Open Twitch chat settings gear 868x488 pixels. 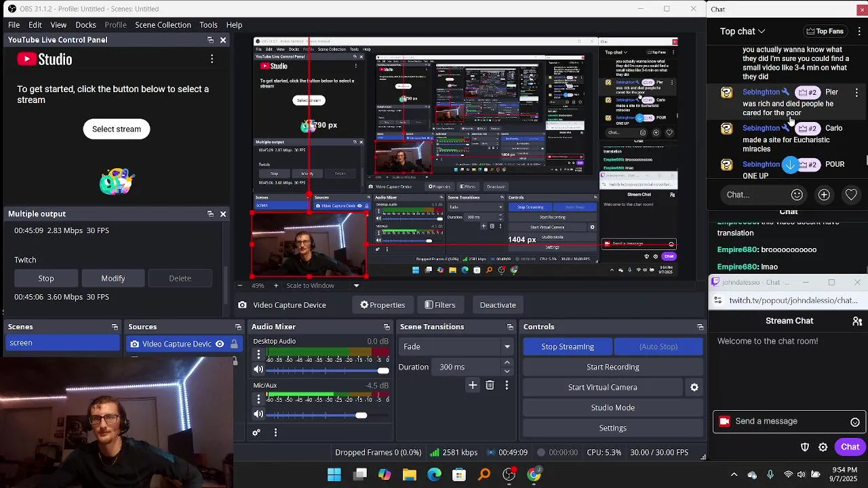click(x=823, y=447)
